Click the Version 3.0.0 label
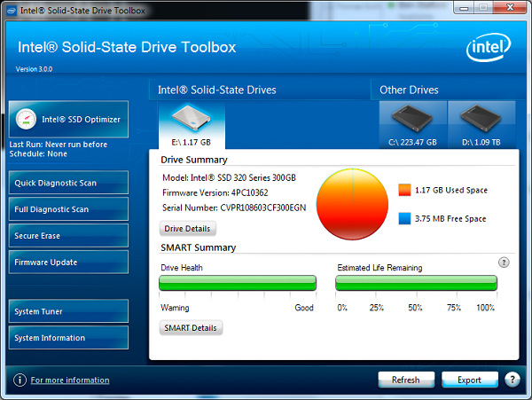The image size is (532, 400). click(x=34, y=69)
